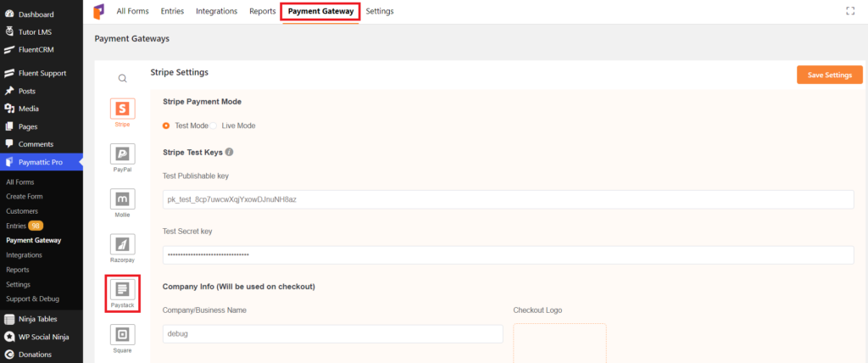Open Support & Debug submenu link

tap(32, 299)
